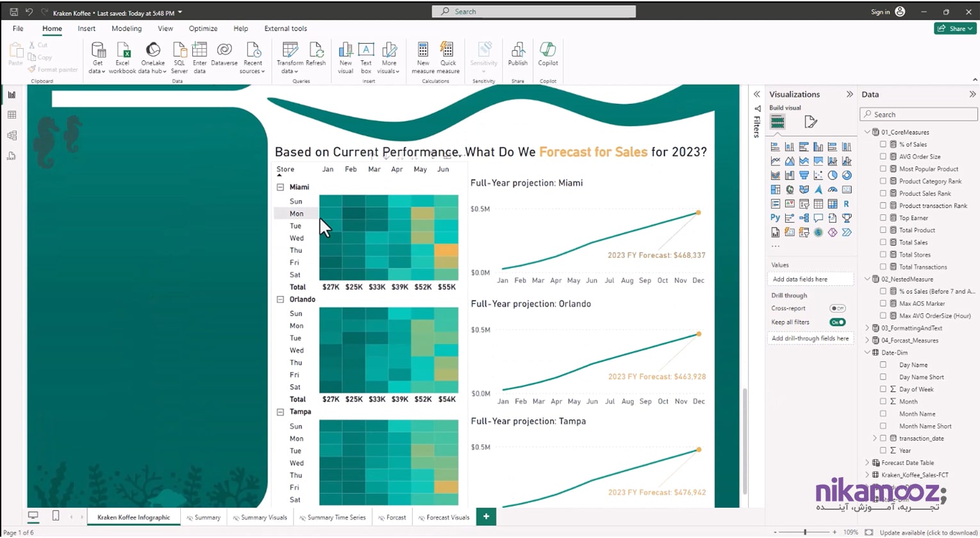Viewport: 980px width, 538px height.
Task: Select the Build visual fields icon
Action: [777, 122]
